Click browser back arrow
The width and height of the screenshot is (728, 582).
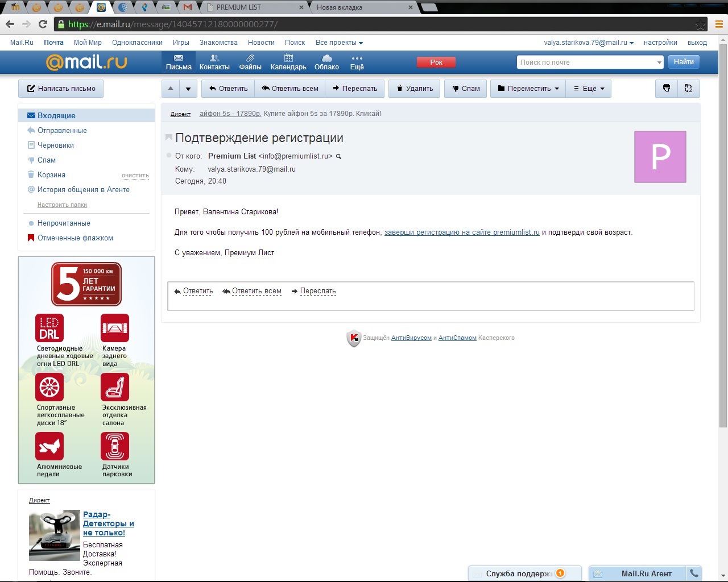click(10, 24)
